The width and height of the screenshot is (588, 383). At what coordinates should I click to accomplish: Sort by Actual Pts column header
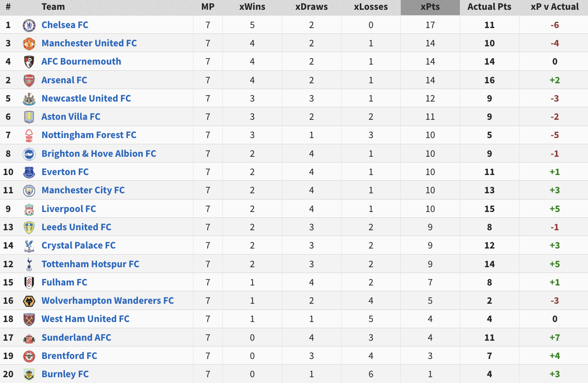489,7
